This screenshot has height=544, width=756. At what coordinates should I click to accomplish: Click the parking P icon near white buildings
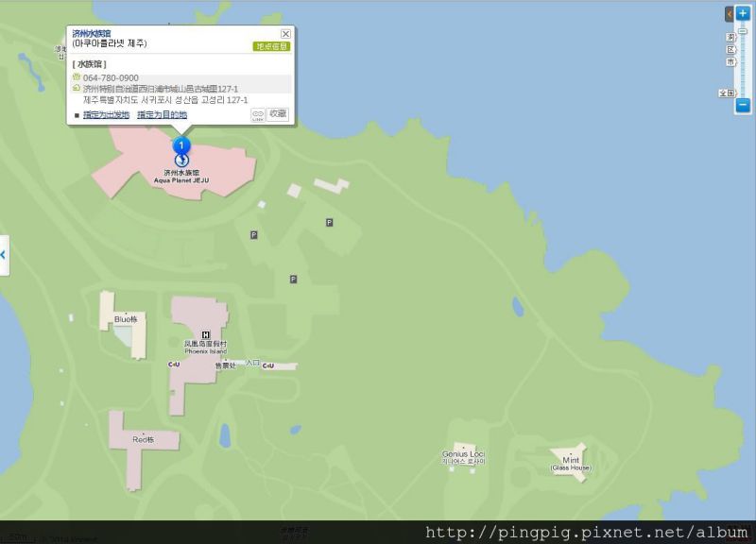(x=329, y=222)
